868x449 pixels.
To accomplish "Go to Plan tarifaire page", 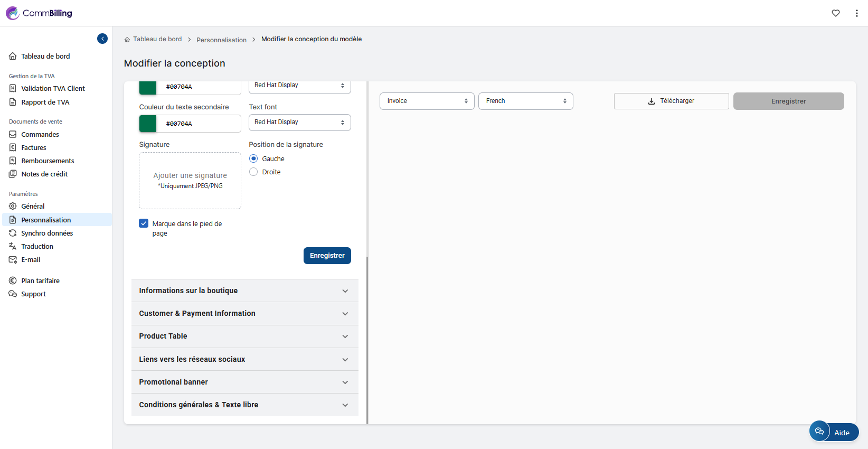I will click(x=40, y=280).
